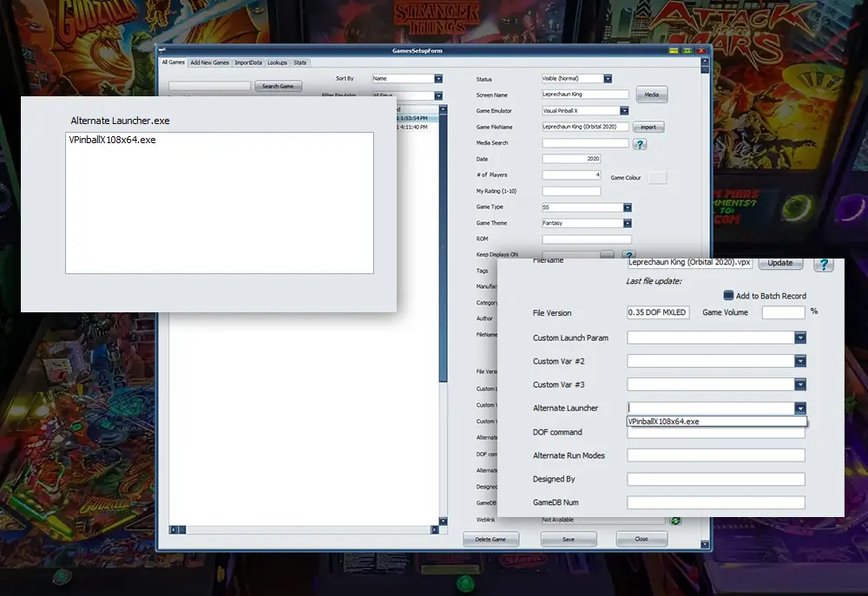Viewport: 868px width, 596px height.
Task: Expand the Sort By dropdown
Action: [x=438, y=79]
